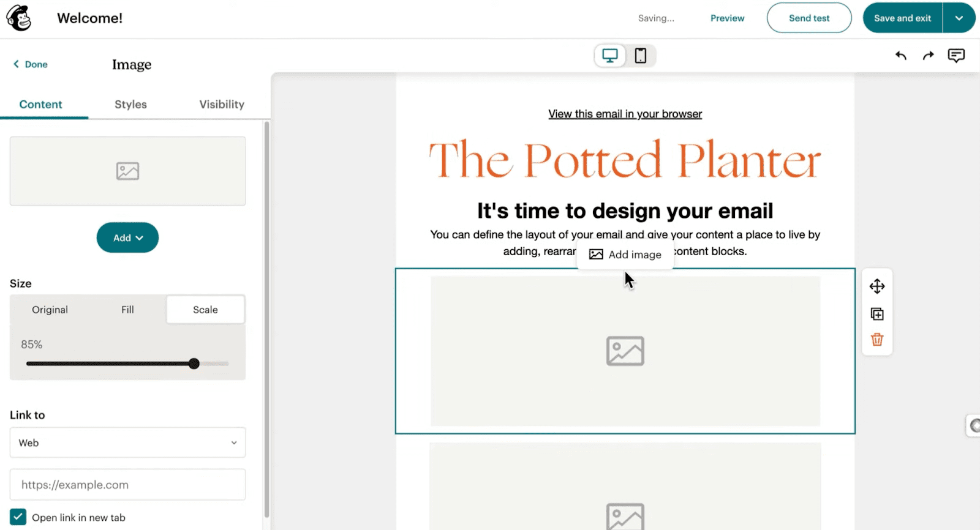Uncheck Open link in new tab
Image resolution: width=980 pixels, height=530 pixels.
pos(18,517)
